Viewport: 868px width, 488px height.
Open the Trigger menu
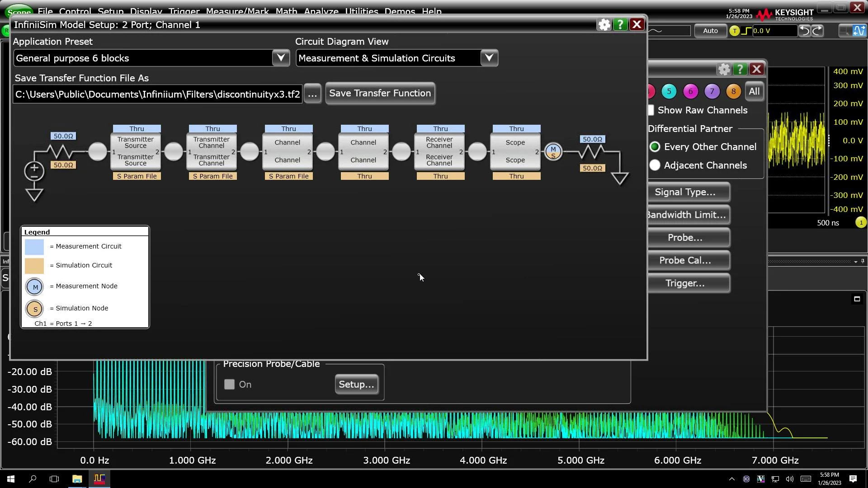[x=184, y=11]
